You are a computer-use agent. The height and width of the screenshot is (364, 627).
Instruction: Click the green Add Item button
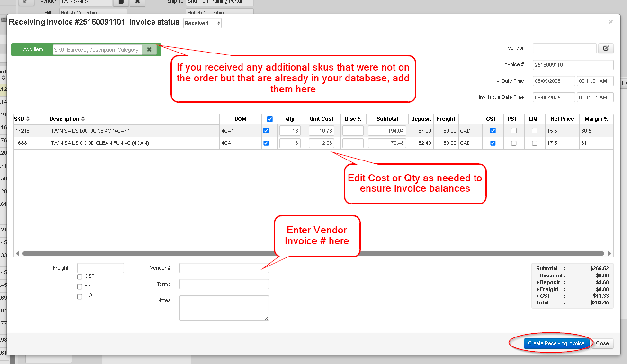coord(33,49)
